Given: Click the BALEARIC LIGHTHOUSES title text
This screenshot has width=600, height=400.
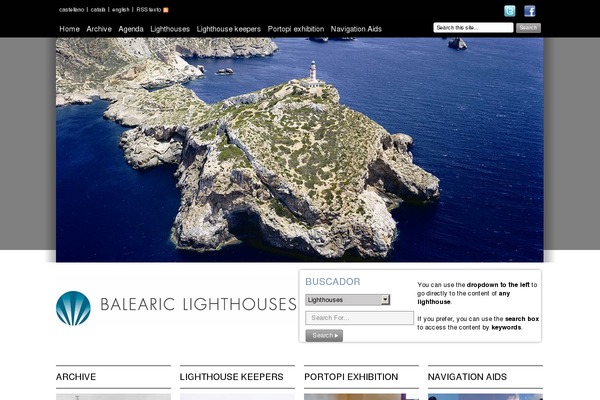Looking at the screenshot, I should (198, 304).
